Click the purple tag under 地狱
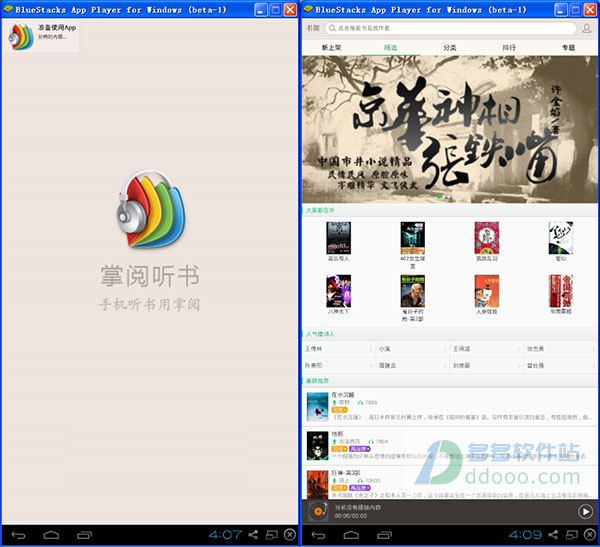The height and width of the screenshot is (547, 600). click(360, 449)
